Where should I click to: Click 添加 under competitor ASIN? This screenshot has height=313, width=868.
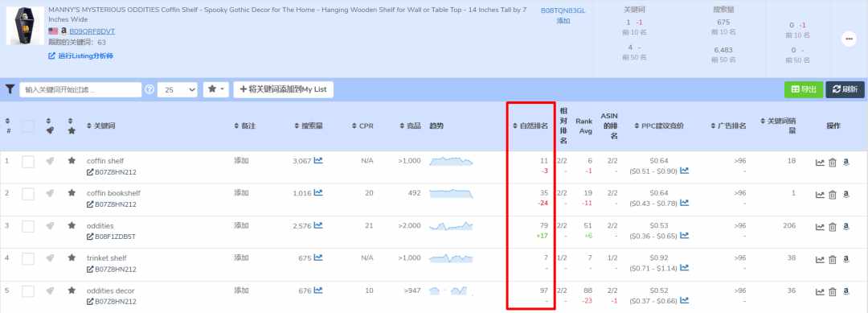tap(563, 21)
